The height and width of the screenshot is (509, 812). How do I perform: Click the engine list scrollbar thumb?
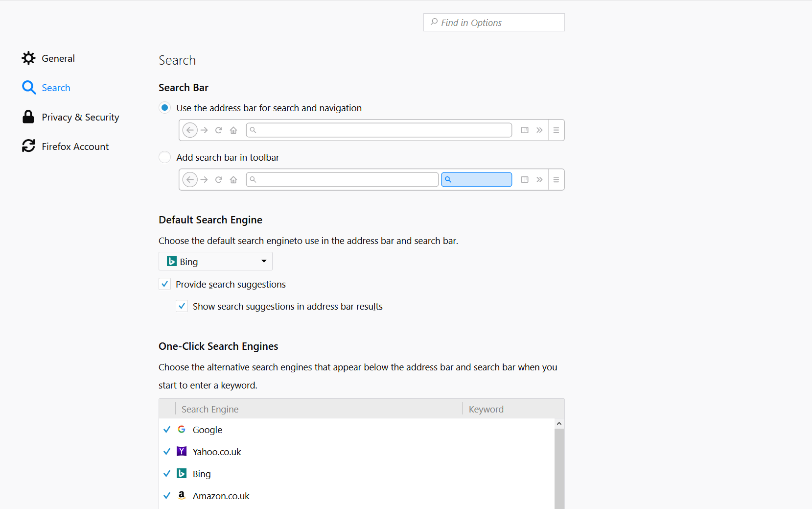(x=559, y=469)
